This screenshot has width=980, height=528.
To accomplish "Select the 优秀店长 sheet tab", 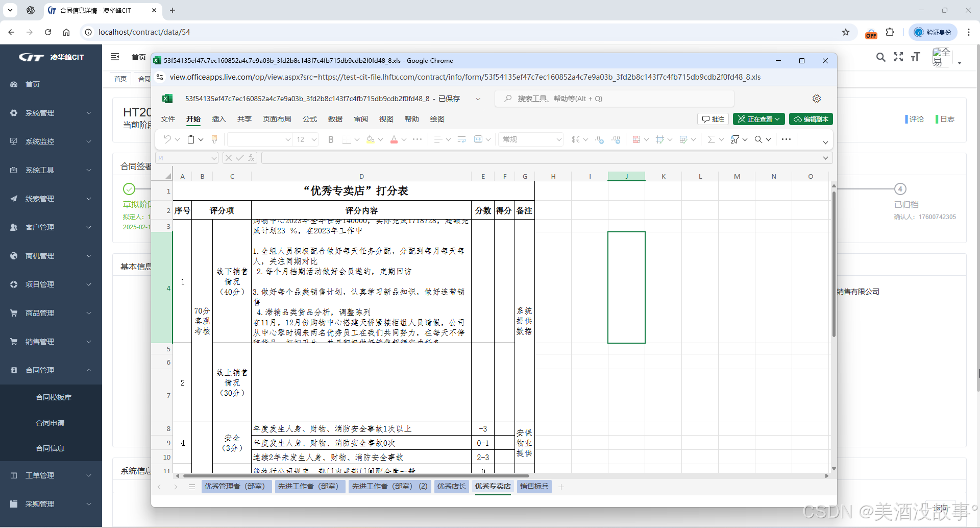I will (451, 487).
